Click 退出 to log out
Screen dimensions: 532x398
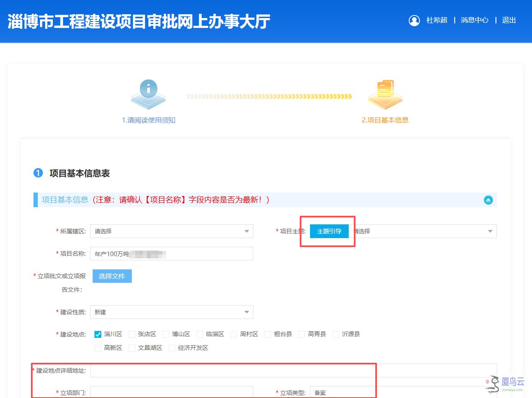click(x=509, y=20)
